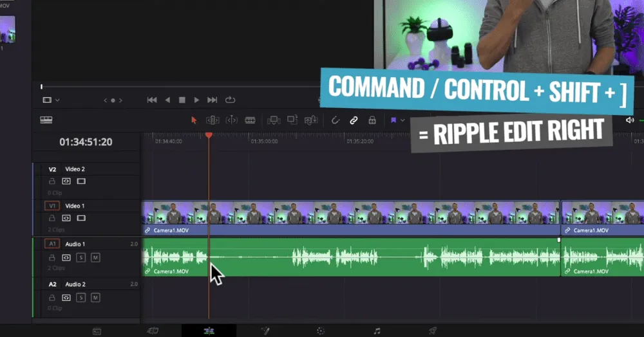644x337 pixels.
Task: Click the Overwrite Clip toolbar icon
Action: coord(292,120)
